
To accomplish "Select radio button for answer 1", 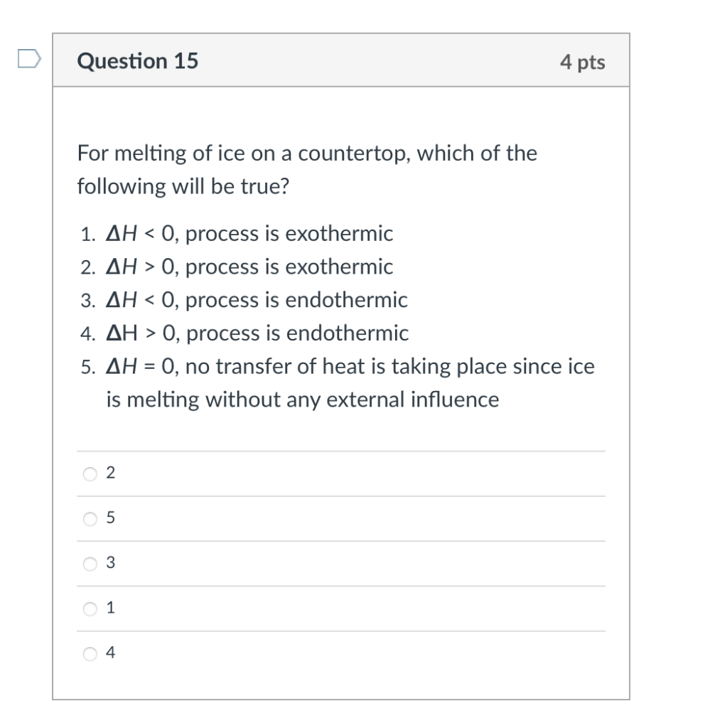I will [x=89, y=608].
